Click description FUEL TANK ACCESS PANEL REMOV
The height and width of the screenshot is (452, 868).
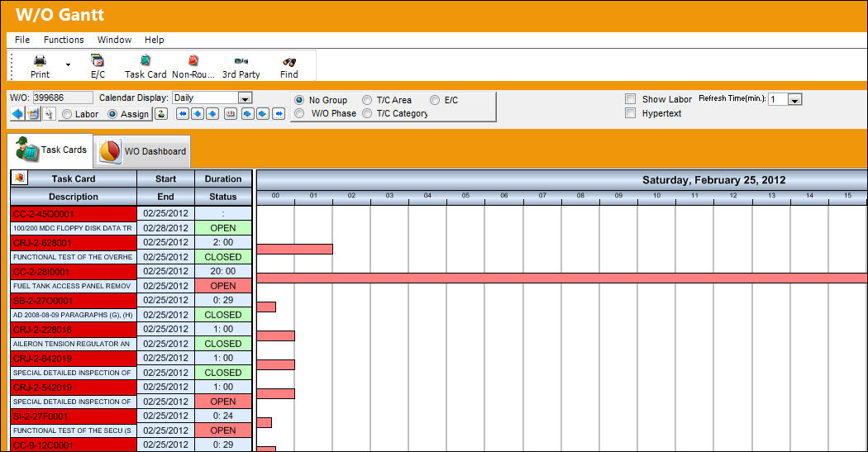click(x=74, y=286)
